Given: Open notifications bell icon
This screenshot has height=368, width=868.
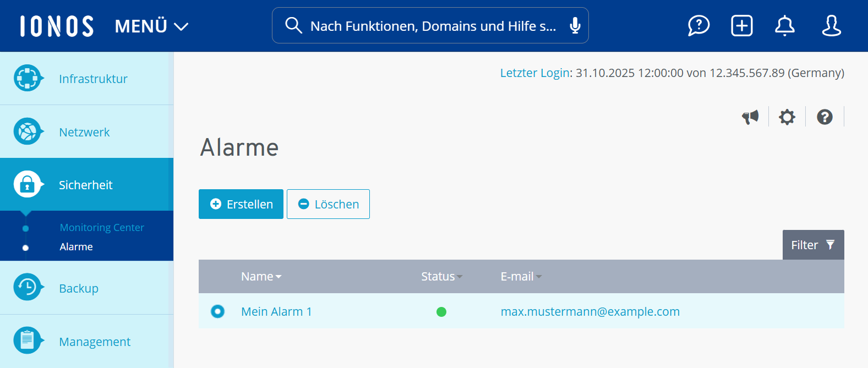Looking at the screenshot, I should click(784, 25).
